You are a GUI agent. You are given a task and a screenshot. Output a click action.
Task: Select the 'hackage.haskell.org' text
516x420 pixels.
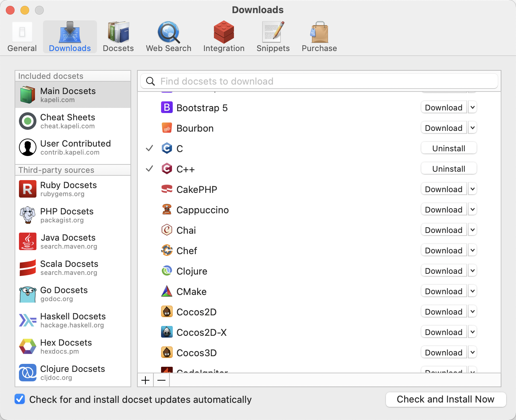point(72,325)
